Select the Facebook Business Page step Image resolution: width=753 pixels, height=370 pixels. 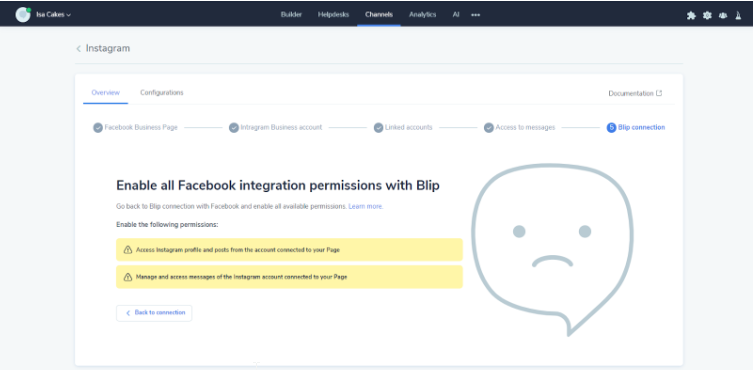(135, 128)
